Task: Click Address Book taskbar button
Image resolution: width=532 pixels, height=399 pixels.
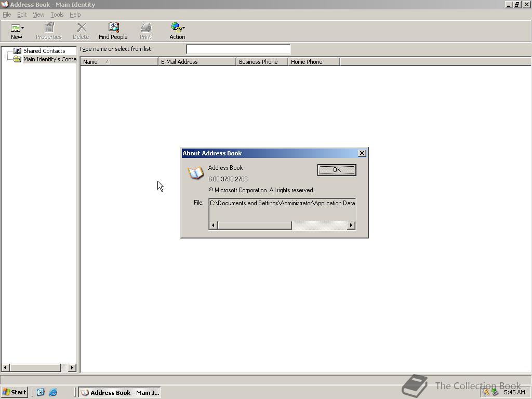Action: tap(119, 393)
